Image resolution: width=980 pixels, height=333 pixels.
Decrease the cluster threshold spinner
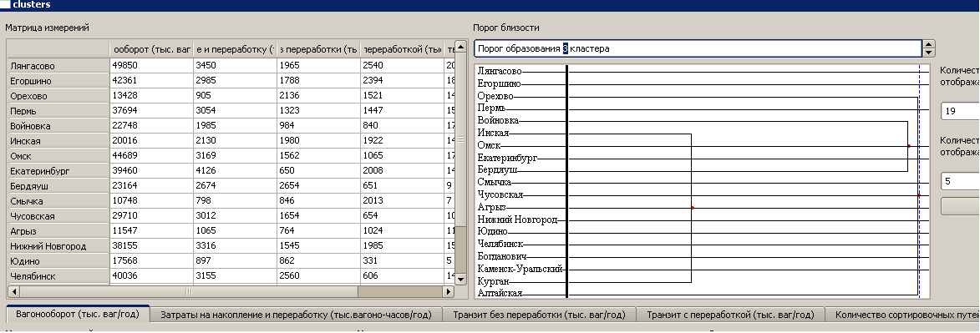tap(929, 53)
